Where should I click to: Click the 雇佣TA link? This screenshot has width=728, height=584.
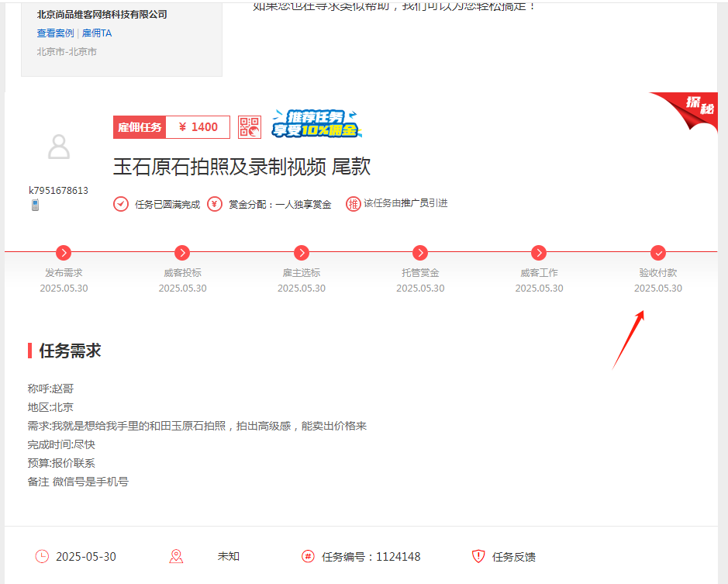click(97, 33)
